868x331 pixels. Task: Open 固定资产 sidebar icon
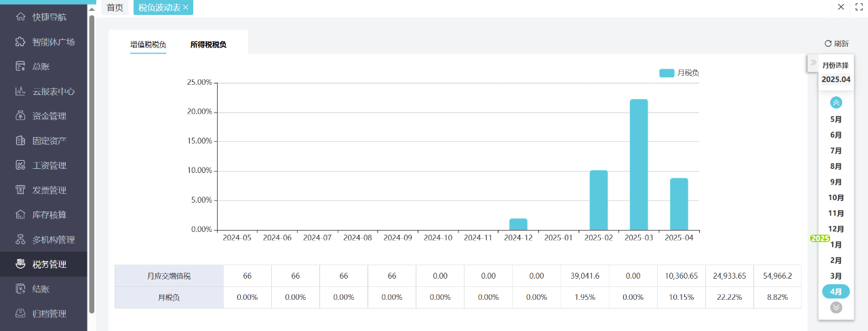[x=20, y=141]
